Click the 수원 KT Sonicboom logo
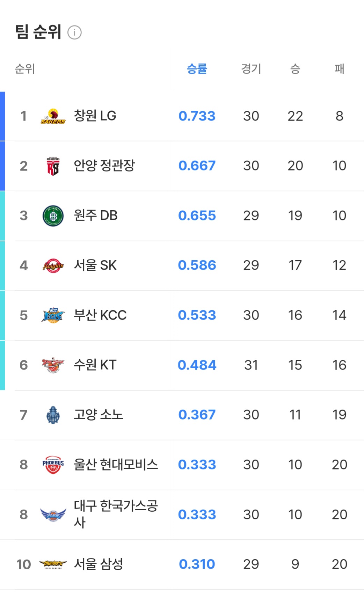 (53, 365)
